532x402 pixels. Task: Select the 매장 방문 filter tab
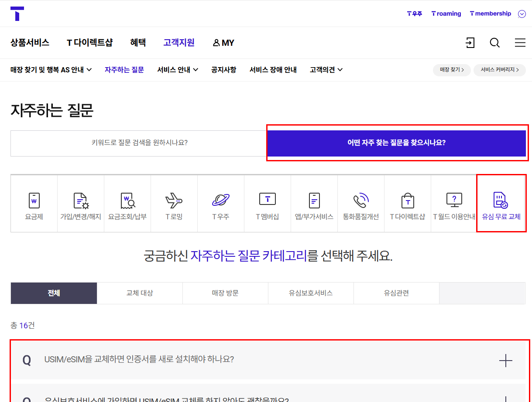[x=225, y=293]
